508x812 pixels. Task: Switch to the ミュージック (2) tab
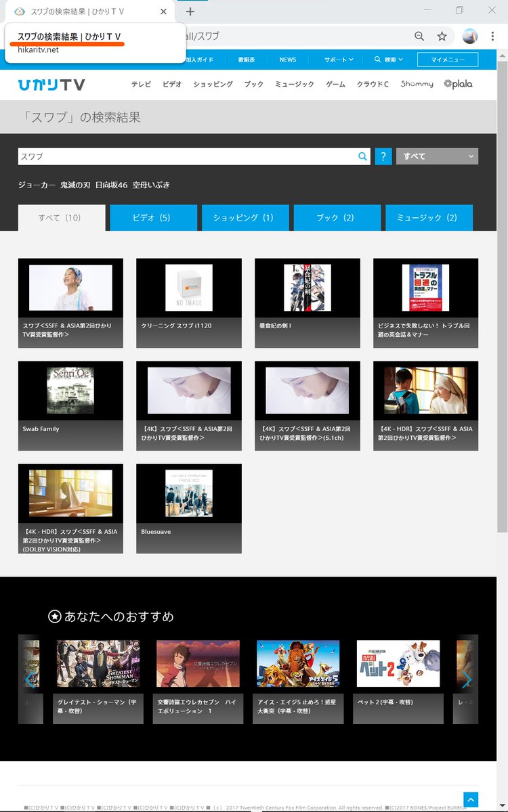tap(429, 218)
